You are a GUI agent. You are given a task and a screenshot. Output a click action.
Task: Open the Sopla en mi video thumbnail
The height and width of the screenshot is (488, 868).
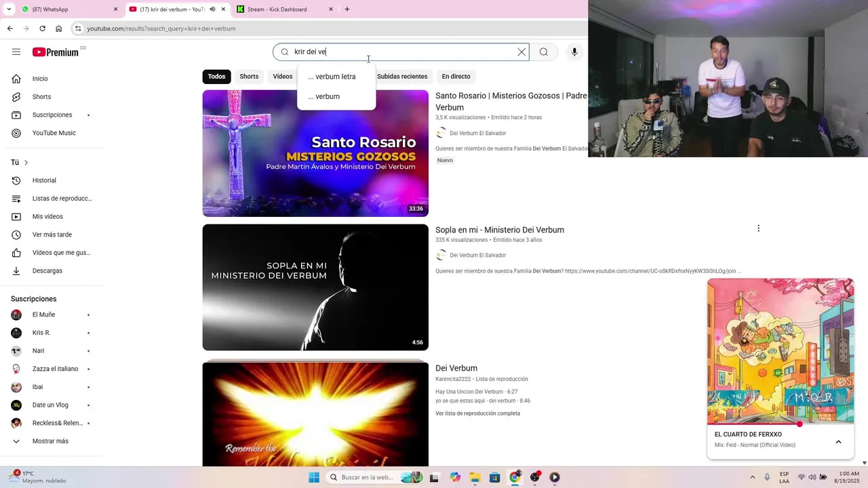[315, 287]
